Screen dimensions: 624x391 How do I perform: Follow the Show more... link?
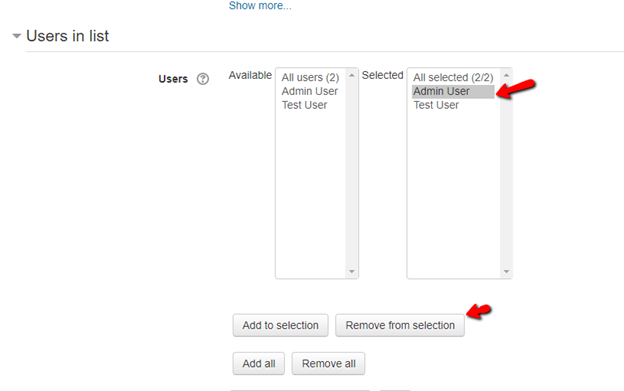260,6
